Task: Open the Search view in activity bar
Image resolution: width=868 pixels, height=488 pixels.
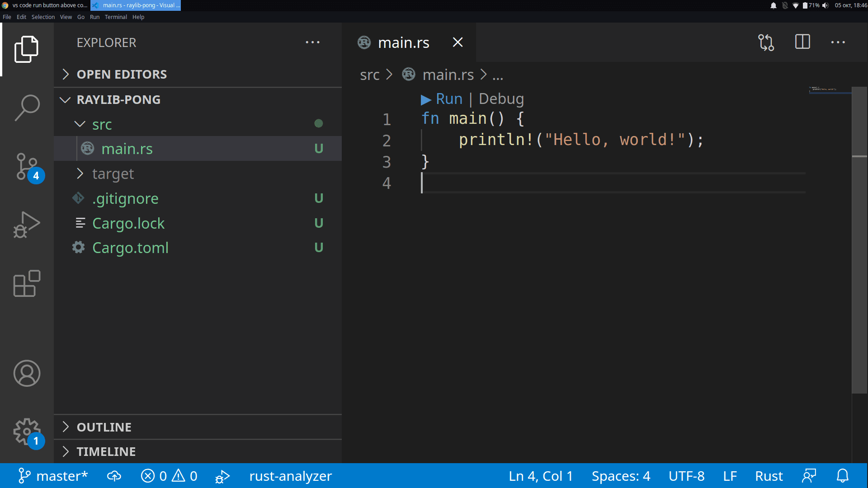Action: [27, 108]
